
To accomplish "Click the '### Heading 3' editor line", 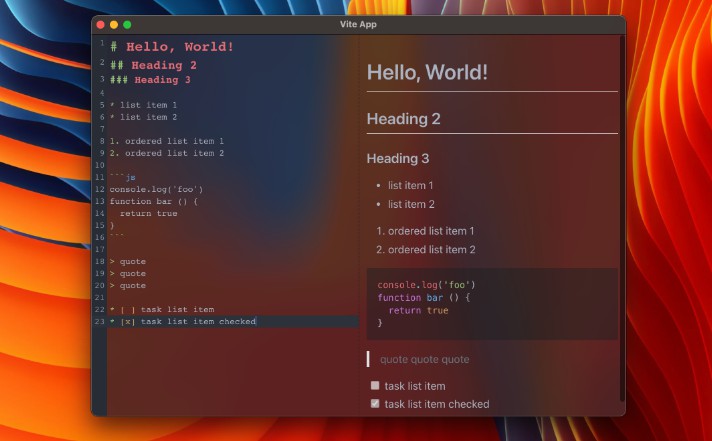I will pos(150,80).
